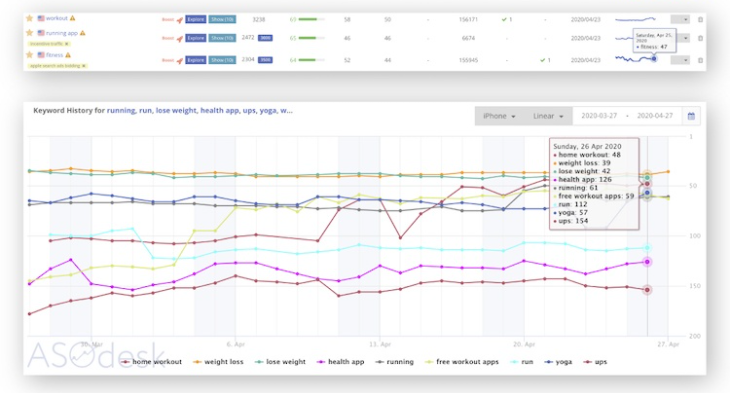
Task: Explore the workout keyword
Action: click(x=196, y=20)
